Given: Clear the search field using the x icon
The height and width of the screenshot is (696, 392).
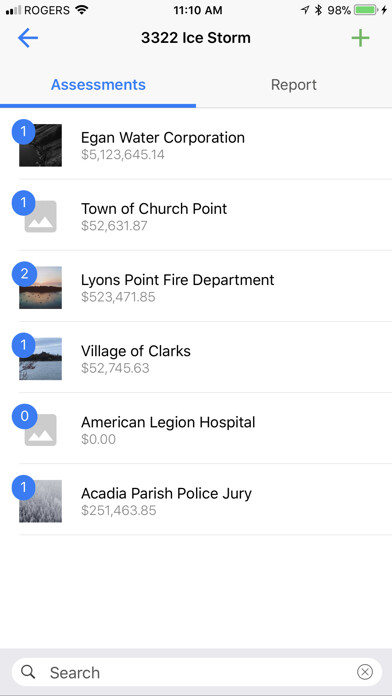Looking at the screenshot, I should click(x=364, y=672).
